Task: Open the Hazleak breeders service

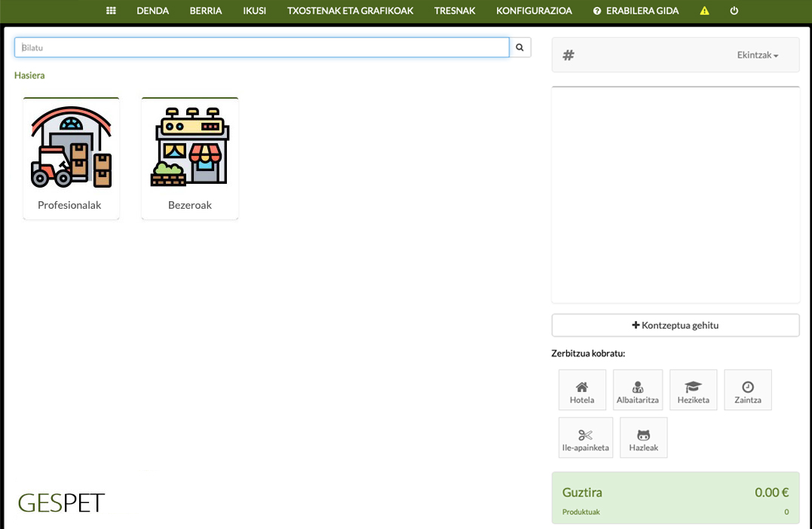Action: pyautogui.click(x=643, y=438)
